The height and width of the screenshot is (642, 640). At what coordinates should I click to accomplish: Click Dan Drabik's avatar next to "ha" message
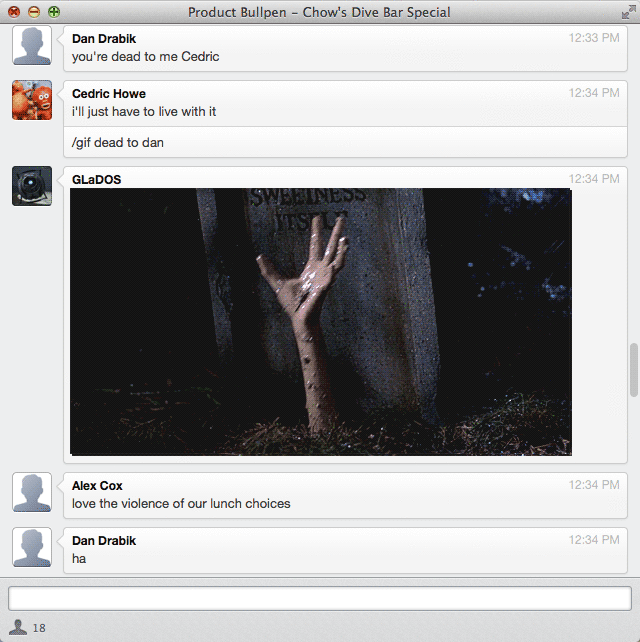[32, 547]
